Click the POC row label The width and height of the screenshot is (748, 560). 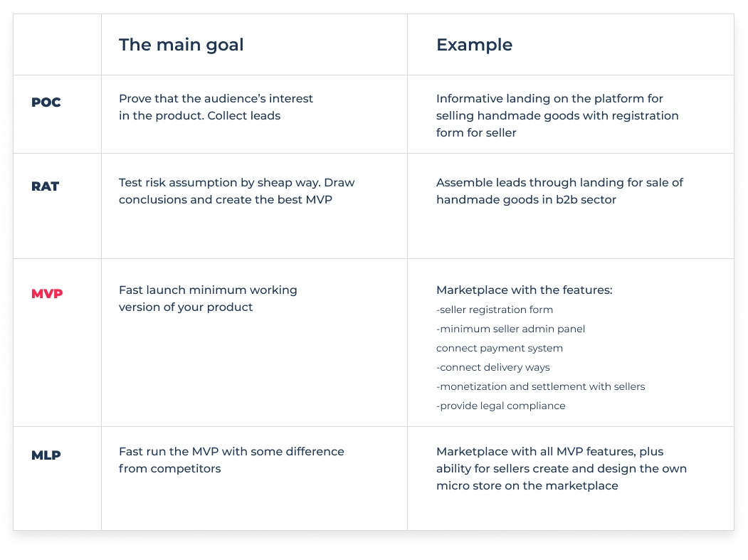[x=46, y=102]
